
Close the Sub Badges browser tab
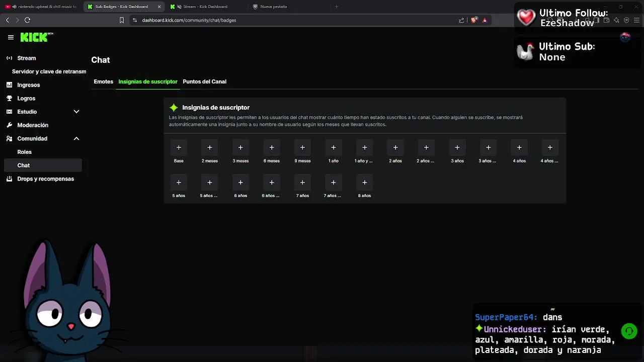159,7
